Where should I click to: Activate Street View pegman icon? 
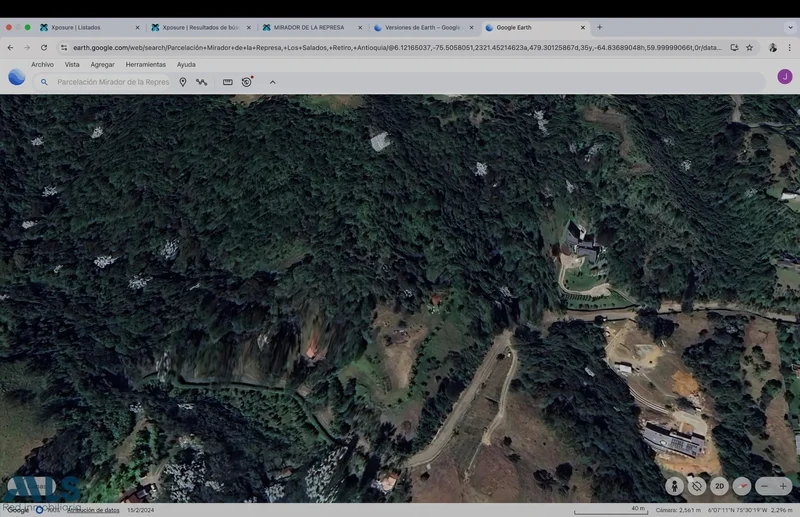674,486
